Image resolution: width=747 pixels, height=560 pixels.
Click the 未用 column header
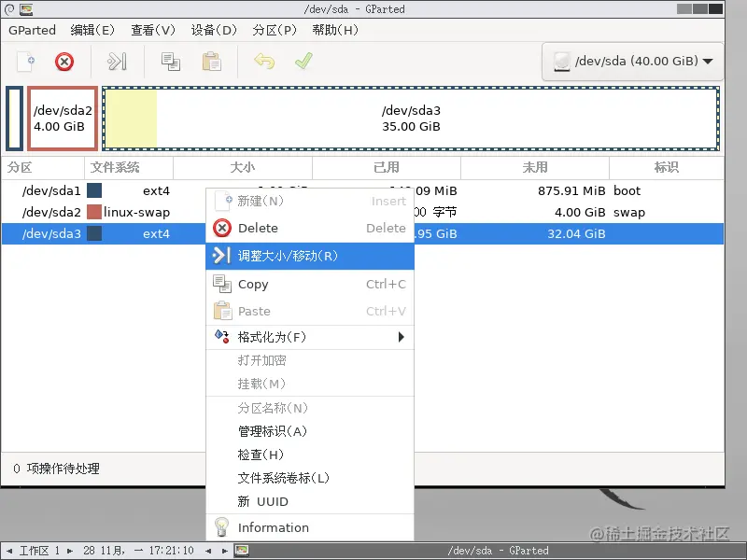click(535, 168)
